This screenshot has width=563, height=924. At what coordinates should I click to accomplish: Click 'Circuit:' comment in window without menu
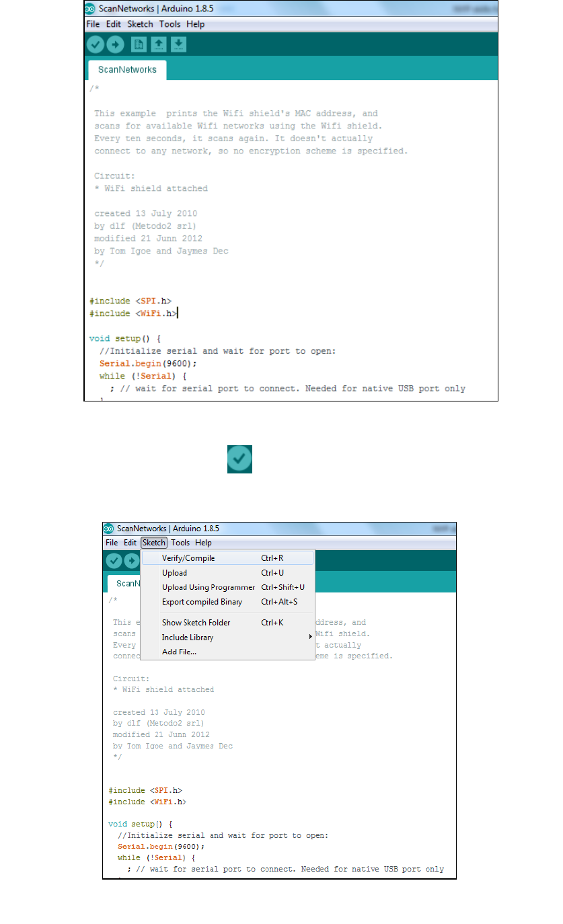tap(113, 176)
